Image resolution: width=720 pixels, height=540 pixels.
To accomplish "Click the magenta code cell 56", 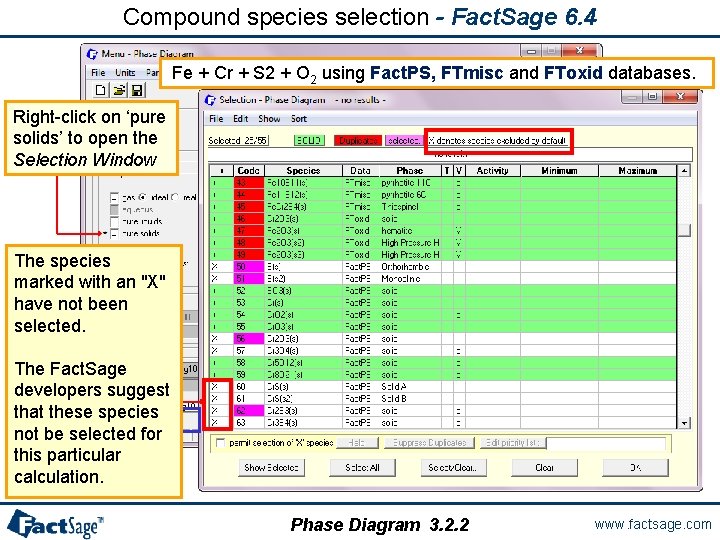I will [249, 339].
